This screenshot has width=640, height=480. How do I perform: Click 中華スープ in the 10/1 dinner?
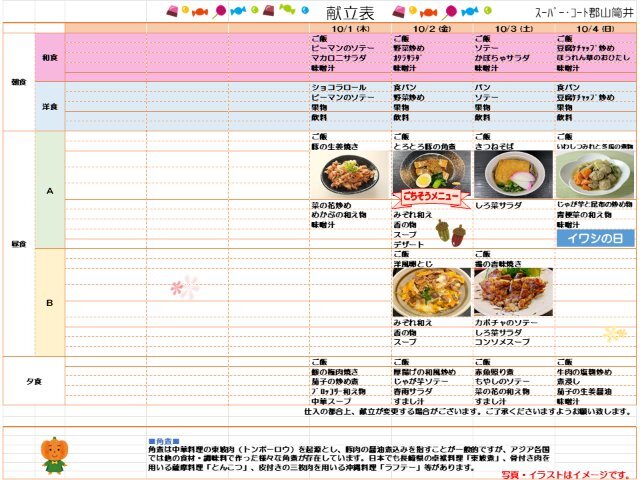[331, 401]
